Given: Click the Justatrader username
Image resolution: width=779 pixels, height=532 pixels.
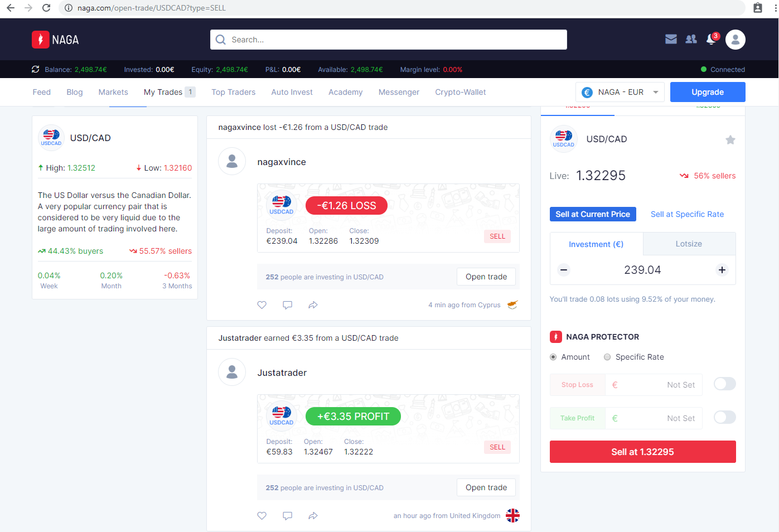Looking at the screenshot, I should (x=282, y=373).
